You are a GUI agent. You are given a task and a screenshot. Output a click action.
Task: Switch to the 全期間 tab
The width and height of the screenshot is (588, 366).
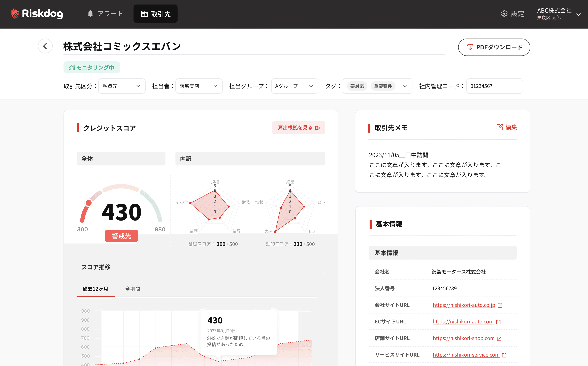point(133,289)
